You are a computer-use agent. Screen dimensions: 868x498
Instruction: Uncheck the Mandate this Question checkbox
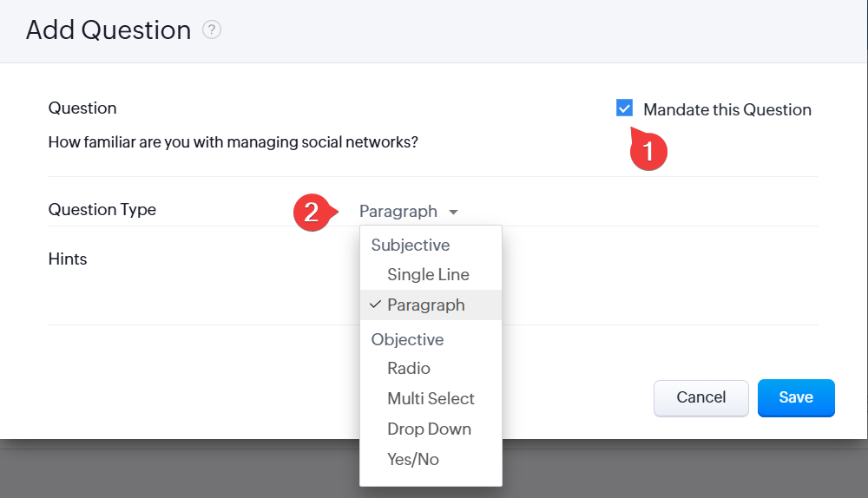[x=624, y=108]
